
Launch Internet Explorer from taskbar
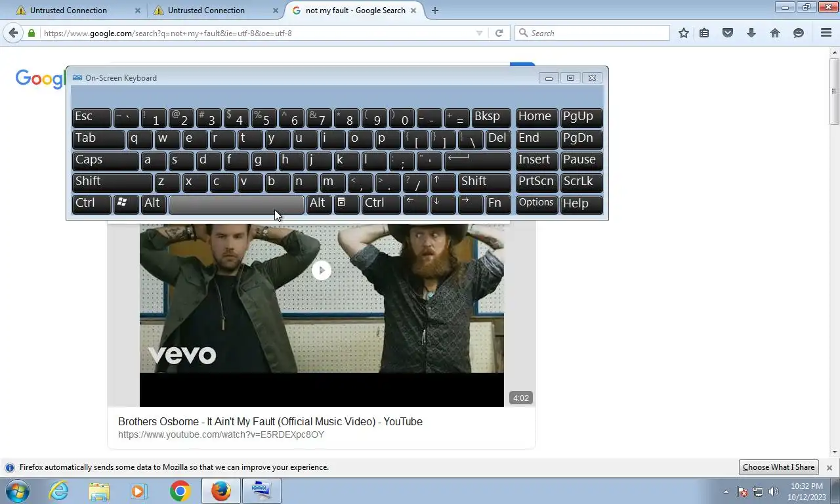pyautogui.click(x=59, y=491)
